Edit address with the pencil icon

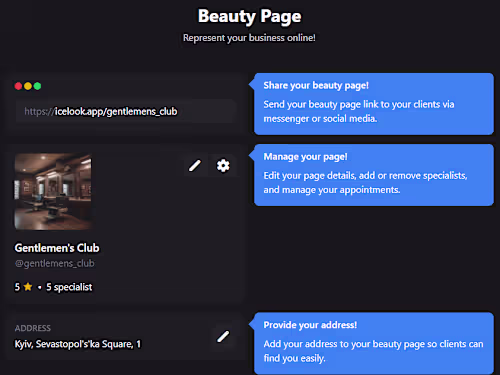[x=223, y=336]
